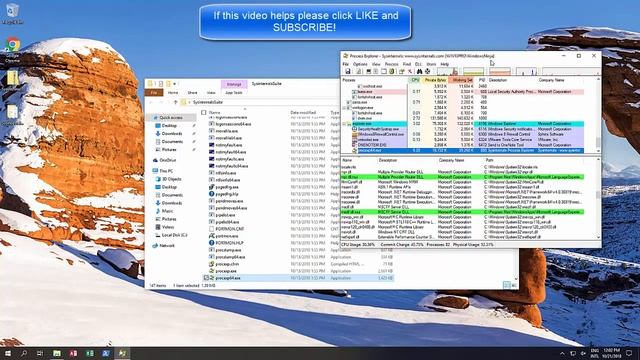The height and width of the screenshot is (360, 640).
Task: Select This PC in File Explorer sidebar
Action: coord(166,171)
